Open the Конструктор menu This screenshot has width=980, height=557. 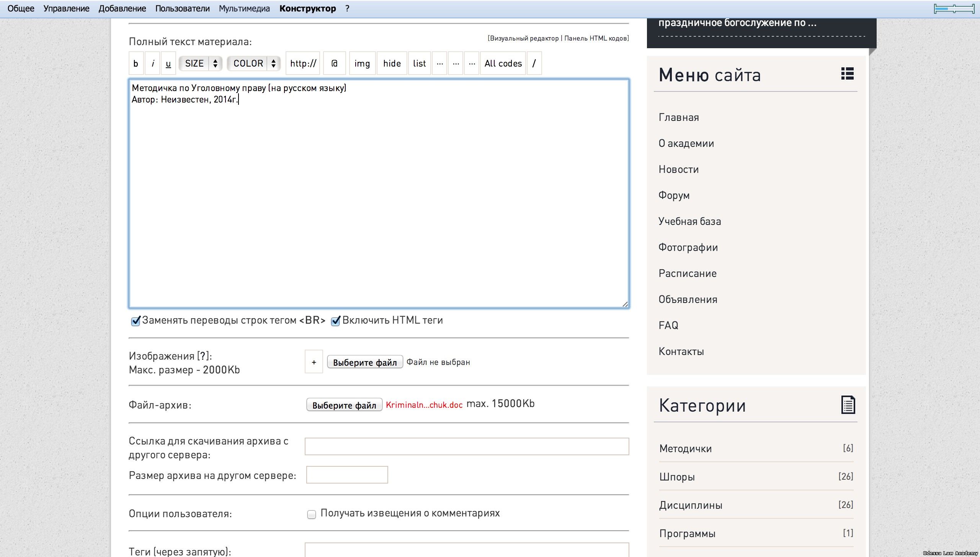pos(308,8)
